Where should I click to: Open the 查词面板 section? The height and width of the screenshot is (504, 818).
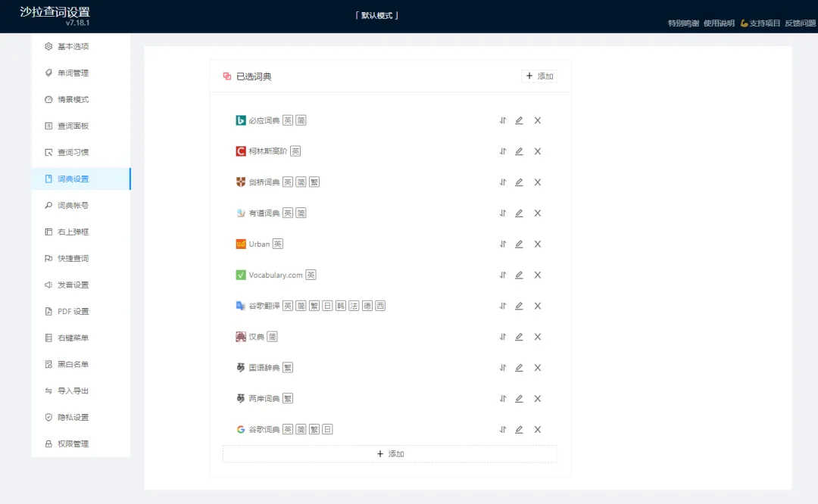[x=81, y=126]
